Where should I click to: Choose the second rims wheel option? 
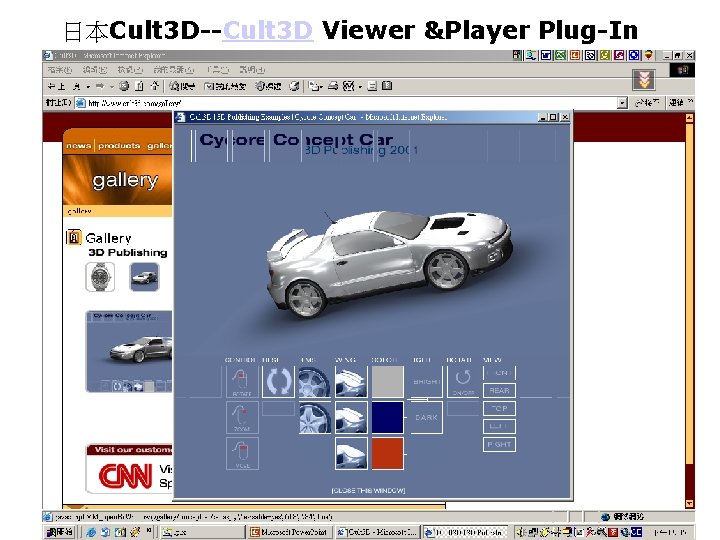click(x=315, y=417)
